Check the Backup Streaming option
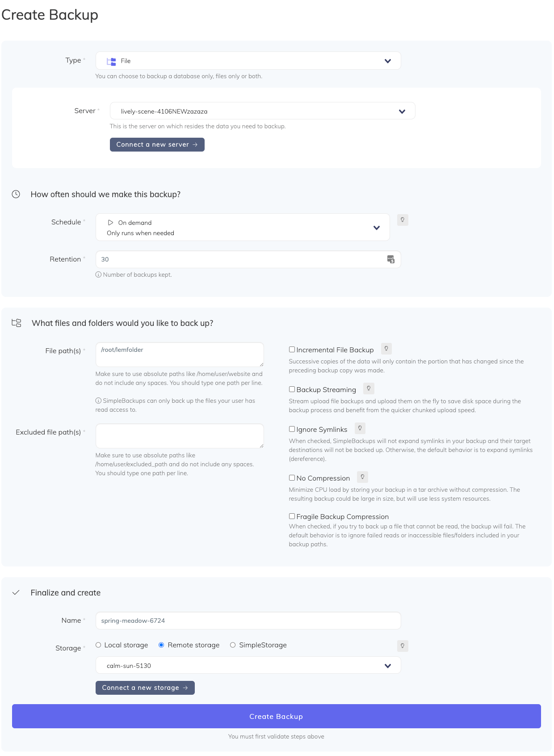This screenshot has height=756, width=554. click(292, 389)
